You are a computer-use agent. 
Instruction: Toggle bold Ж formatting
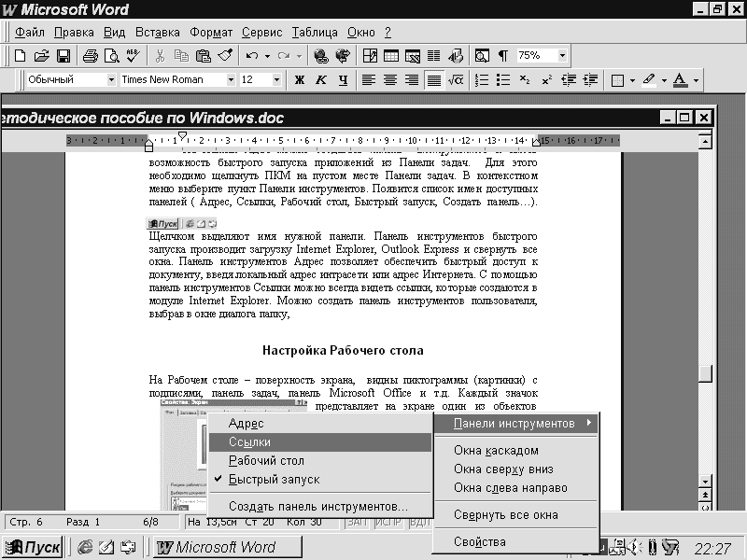tap(299, 80)
